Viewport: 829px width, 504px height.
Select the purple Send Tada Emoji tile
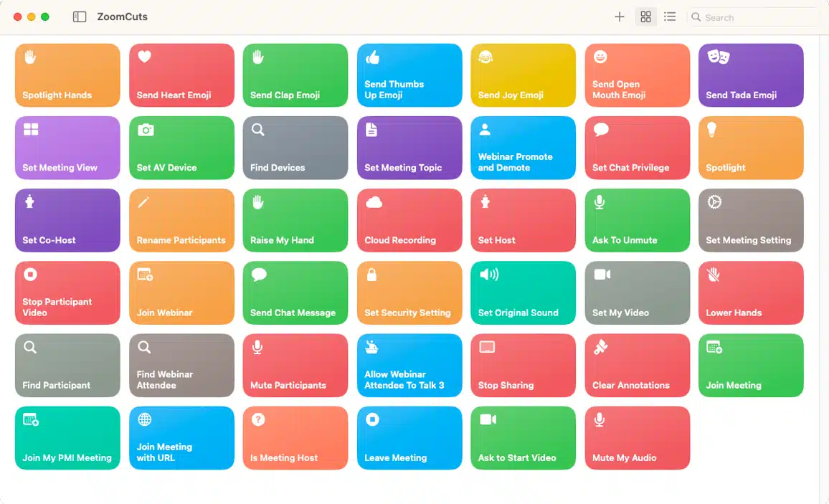pyautogui.click(x=751, y=75)
